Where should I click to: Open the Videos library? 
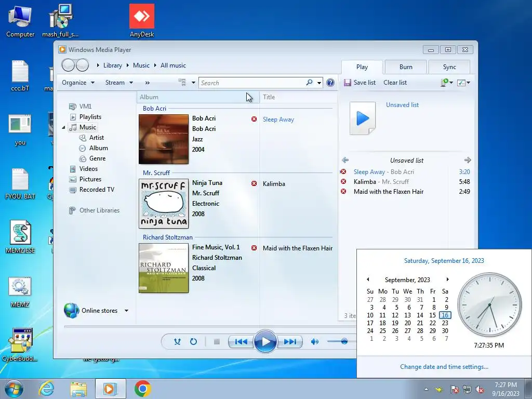coord(88,169)
